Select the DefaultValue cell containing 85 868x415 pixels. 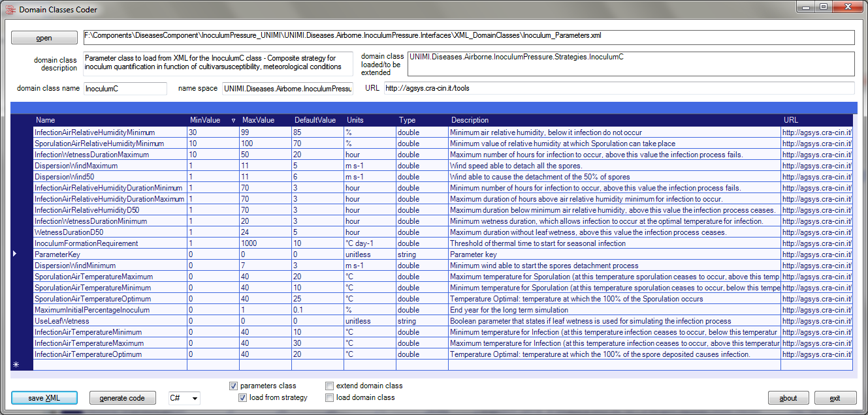click(317, 132)
